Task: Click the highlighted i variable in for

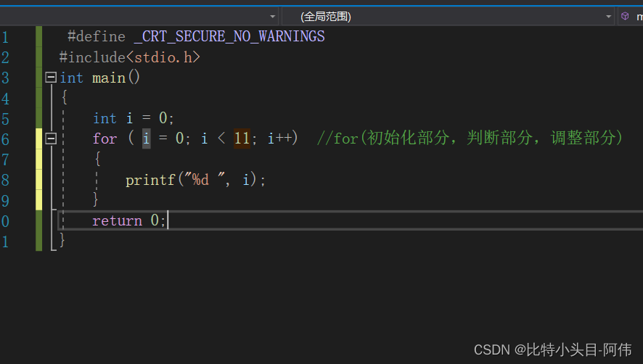Action: 146,138
